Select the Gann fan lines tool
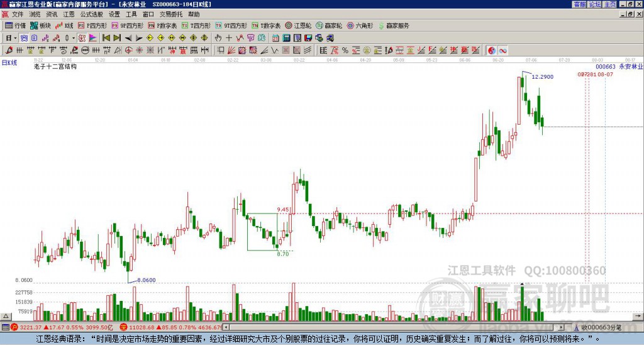The width and height of the screenshot is (644, 345). (x=231, y=50)
